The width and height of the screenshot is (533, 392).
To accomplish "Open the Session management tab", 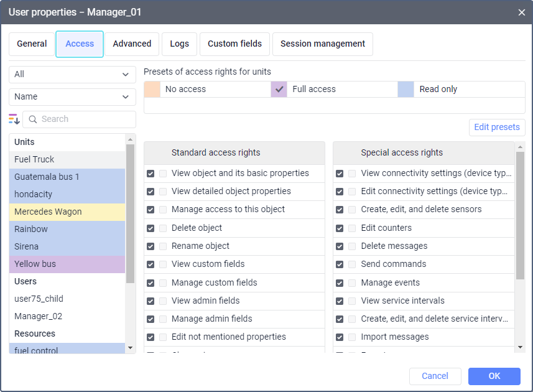I will [322, 44].
